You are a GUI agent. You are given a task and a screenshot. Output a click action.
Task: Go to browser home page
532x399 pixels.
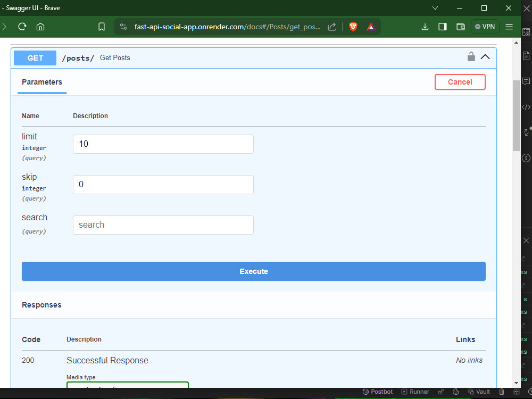tap(40, 27)
